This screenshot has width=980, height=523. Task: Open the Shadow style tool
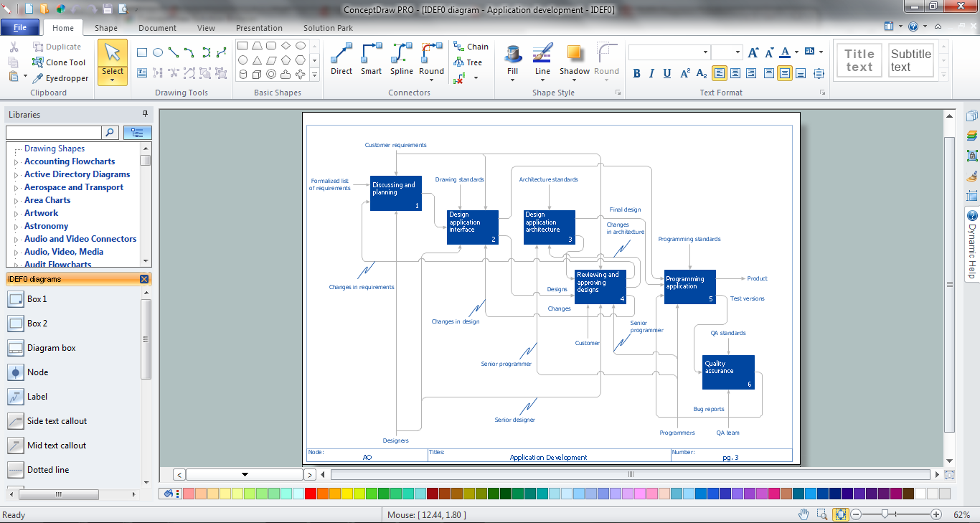[574, 59]
